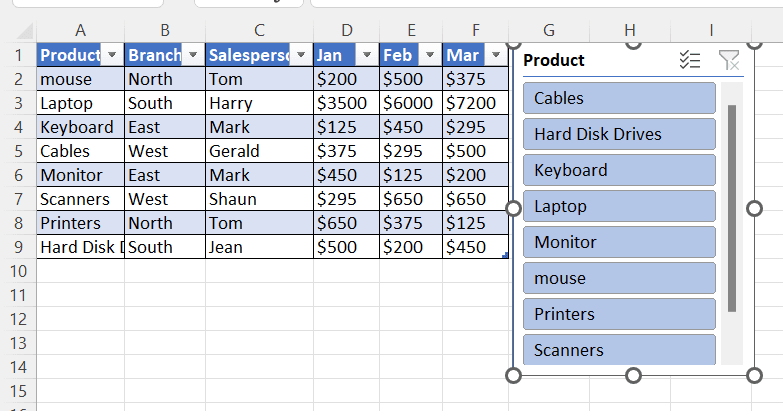Filter by Keyboard in the slicer
Screen dimensions: 783x411
[619, 170]
